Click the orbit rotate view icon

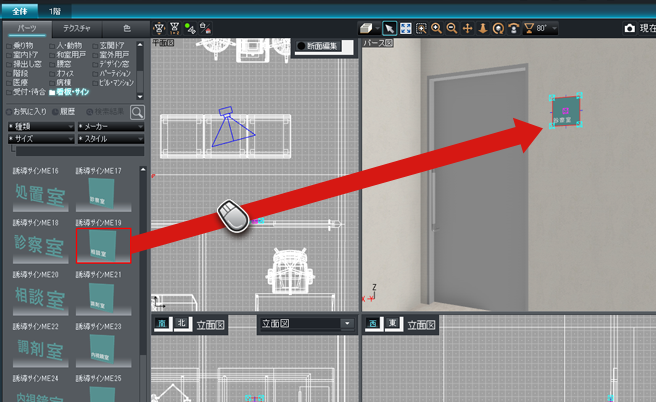coord(499,29)
